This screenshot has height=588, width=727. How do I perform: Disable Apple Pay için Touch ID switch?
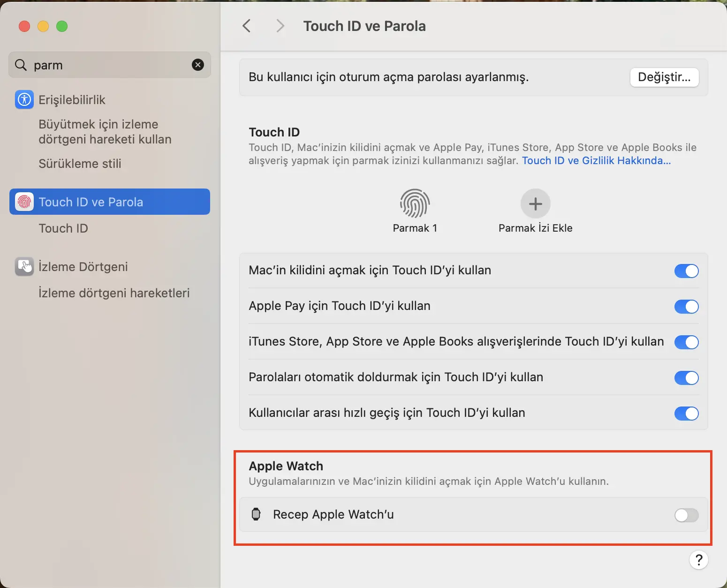pos(686,306)
